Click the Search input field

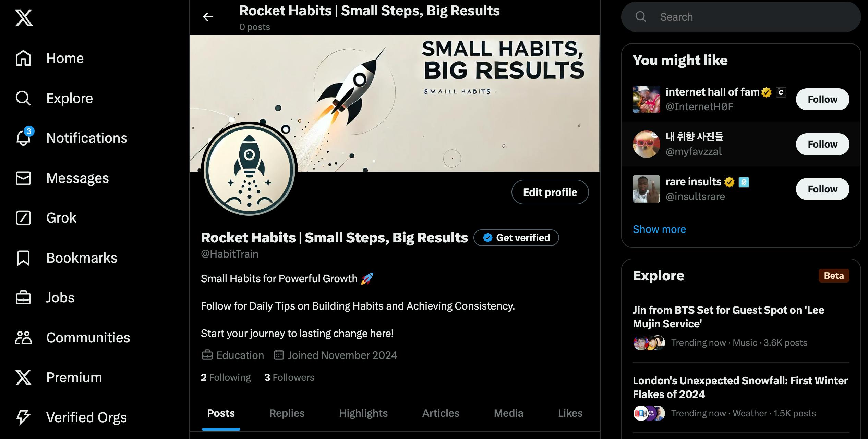(741, 17)
